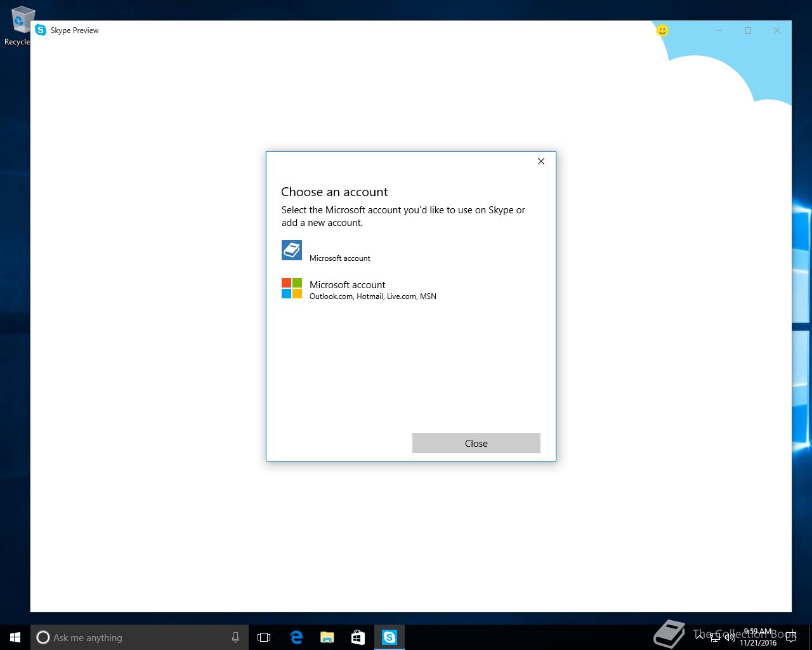Show hidden tray icons chevron
Viewport: 812px width, 650px height.
[x=700, y=637]
